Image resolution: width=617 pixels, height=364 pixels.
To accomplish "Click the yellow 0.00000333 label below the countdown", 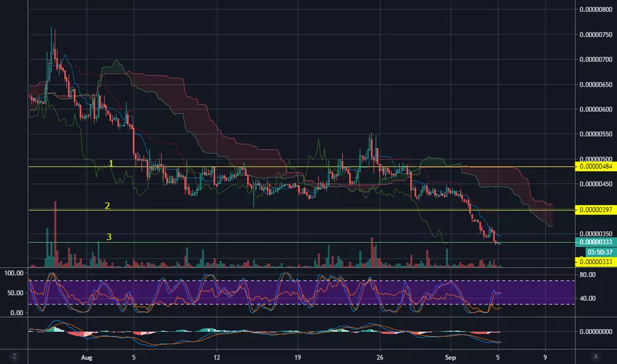I will pos(596,261).
